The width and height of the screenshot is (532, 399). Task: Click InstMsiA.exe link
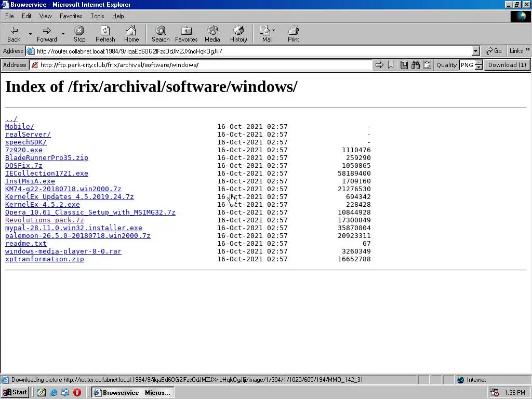pos(30,181)
